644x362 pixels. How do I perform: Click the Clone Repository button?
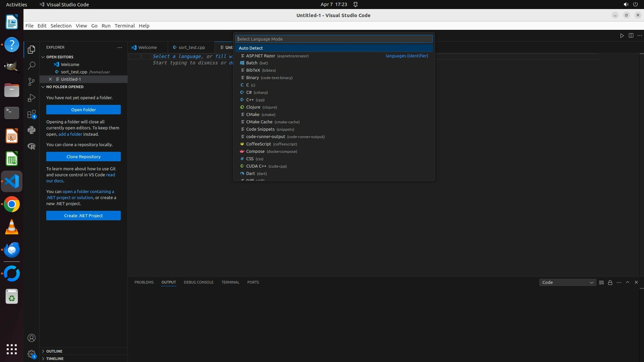83,157
